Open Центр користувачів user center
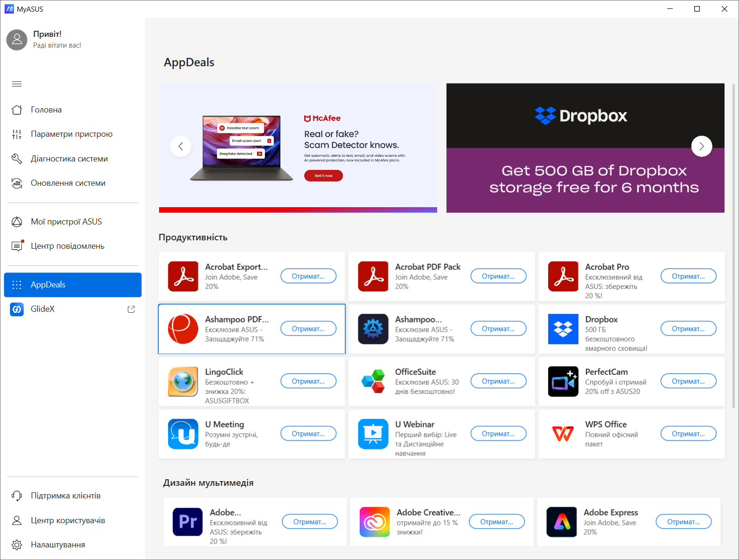Screen dimensions: 739x560 [x=73, y=520]
